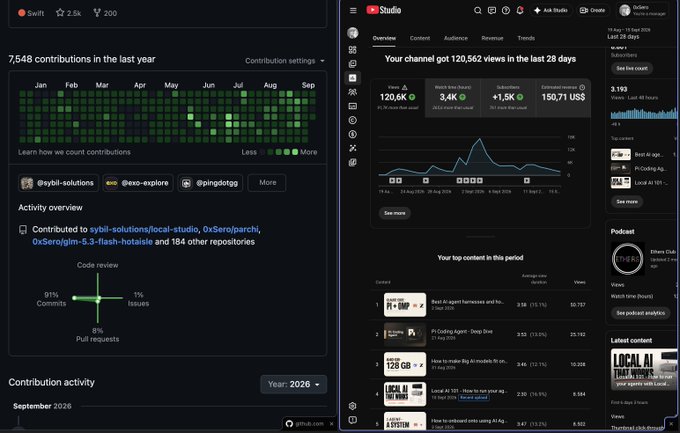680x433 pixels.
Task: Switch to the Overview analytics tab
Action: pos(384,38)
